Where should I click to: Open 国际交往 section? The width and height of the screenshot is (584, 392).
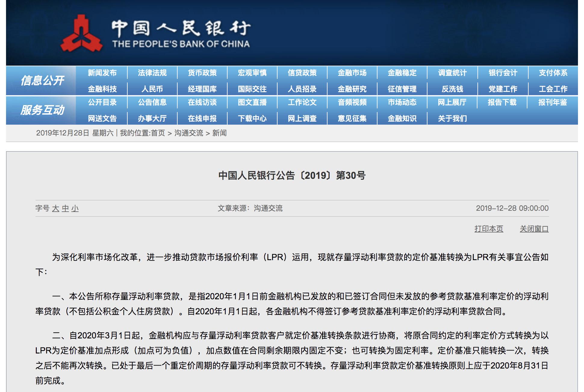point(252,89)
